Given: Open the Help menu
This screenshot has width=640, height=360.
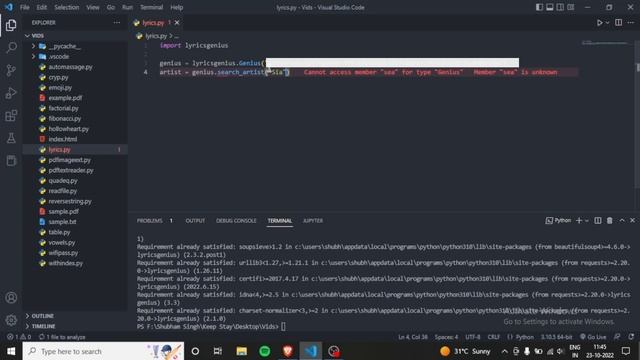Looking at the screenshot, I should (176, 7).
